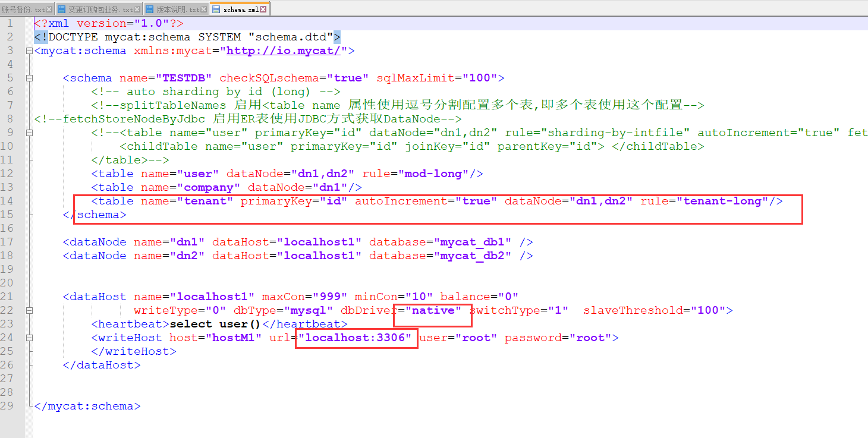868x438 pixels.
Task: Collapse the mycat:schema root element fold
Action: pyautogui.click(x=29, y=51)
